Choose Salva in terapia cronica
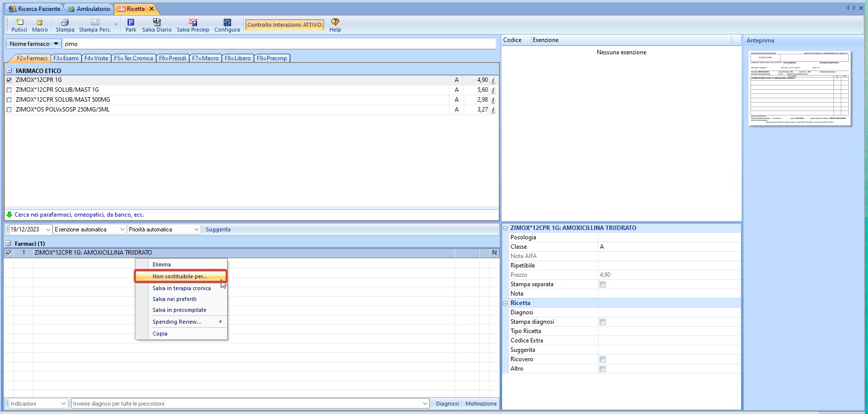Viewport: 868px width, 414px height. (x=181, y=288)
